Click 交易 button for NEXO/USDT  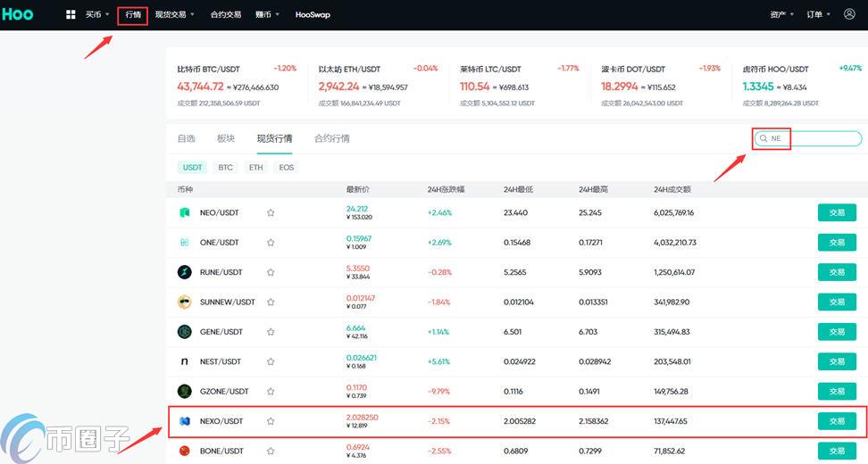[x=837, y=421]
